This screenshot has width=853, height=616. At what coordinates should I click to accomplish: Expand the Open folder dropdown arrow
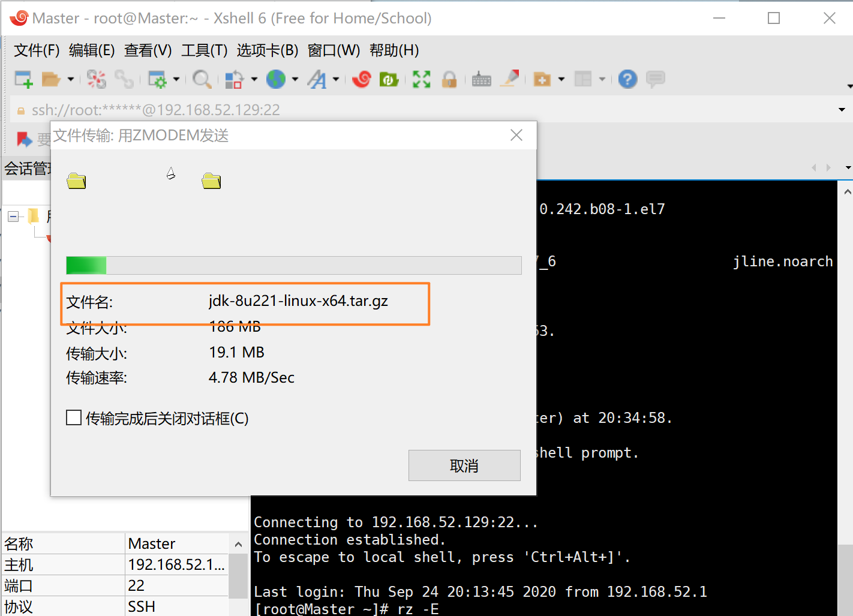[x=71, y=79]
